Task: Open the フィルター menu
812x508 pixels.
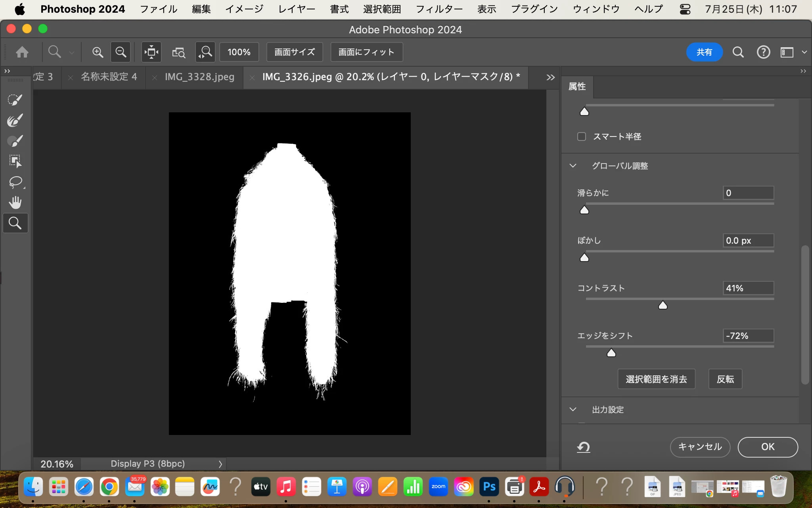Action: (x=439, y=9)
